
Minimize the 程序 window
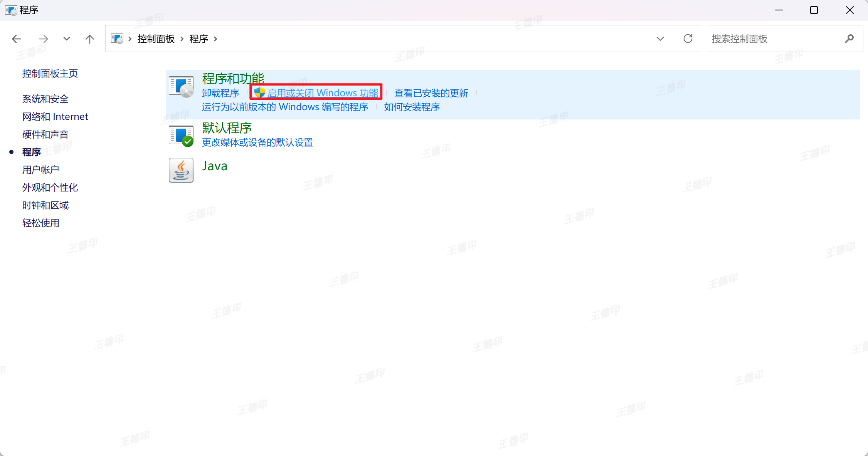pyautogui.click(x=779, y=10)
